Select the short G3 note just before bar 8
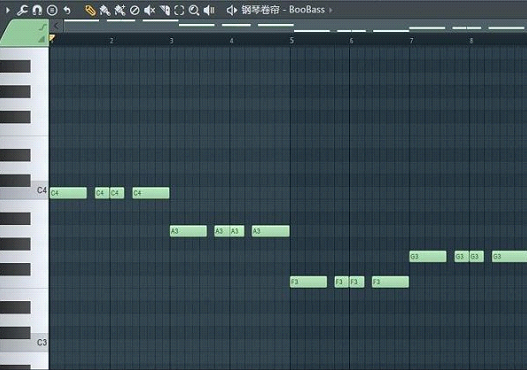This screenshot has width=527, height=370. point(462,256)
